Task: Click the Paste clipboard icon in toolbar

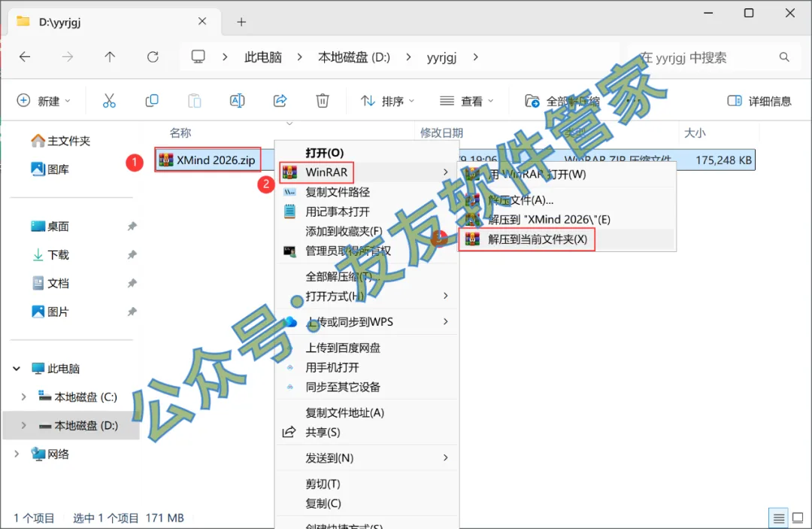Action: [195, 101]
